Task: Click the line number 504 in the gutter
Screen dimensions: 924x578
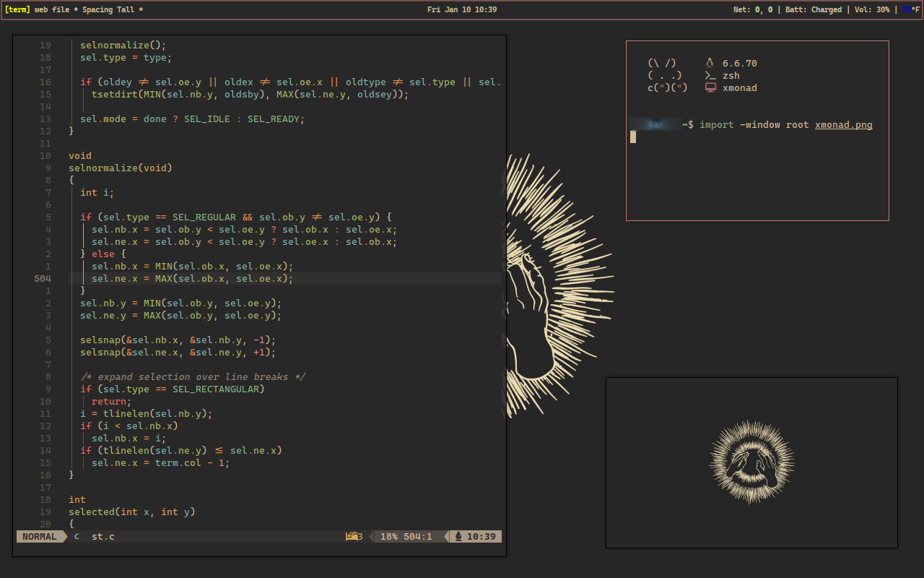Action: 43,279
